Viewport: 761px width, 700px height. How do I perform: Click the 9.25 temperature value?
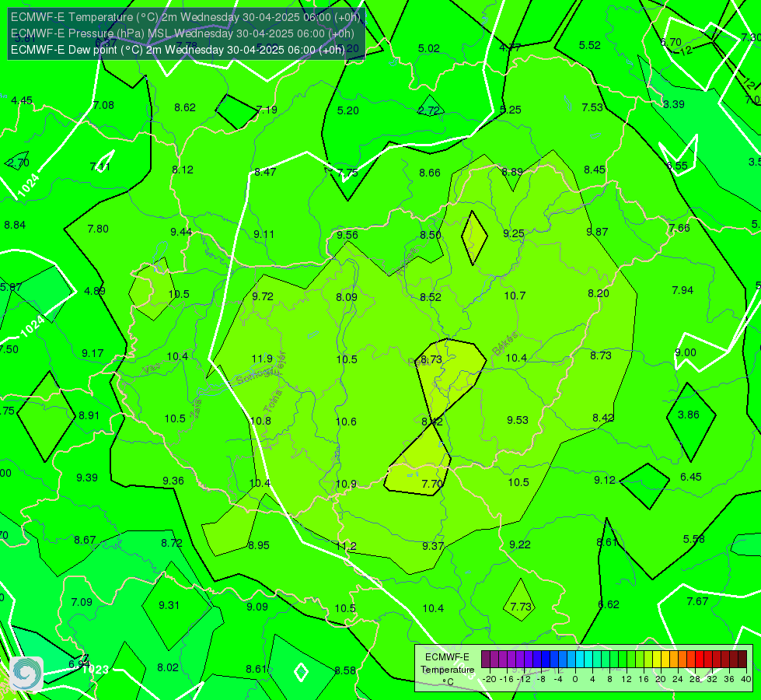(514, 233)
